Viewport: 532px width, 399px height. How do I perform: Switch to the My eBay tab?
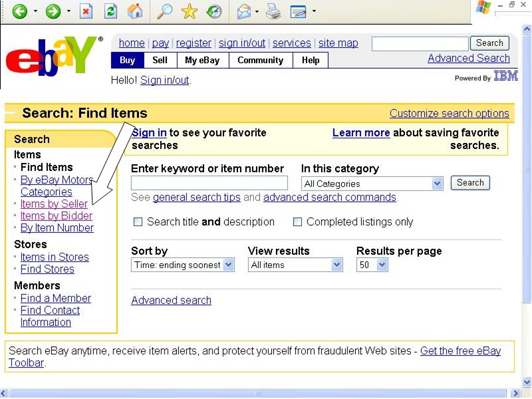coord(203,61)
